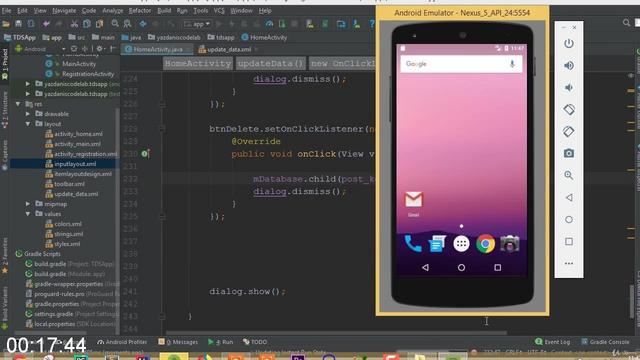Click the Paste toolbar icon
Image resolution: width=640 pixels, height=360 pixels.
(99, 24)
